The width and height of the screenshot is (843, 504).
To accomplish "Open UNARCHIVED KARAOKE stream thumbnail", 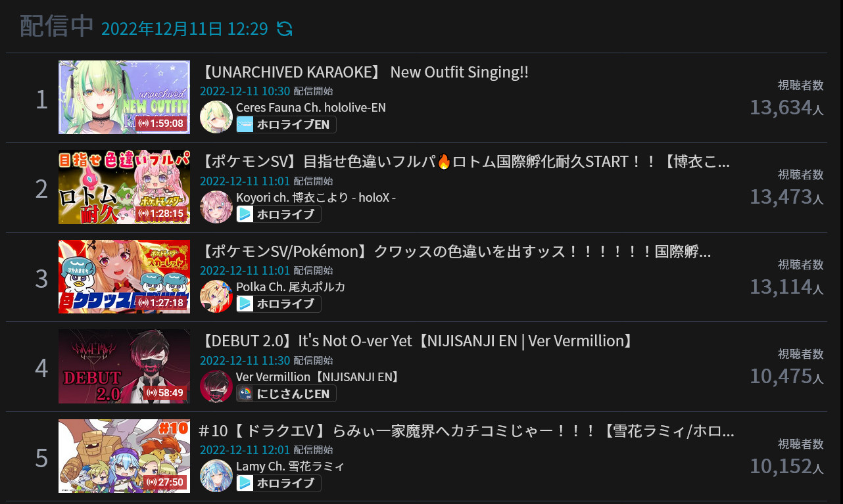I will click(x=124, y=97).
